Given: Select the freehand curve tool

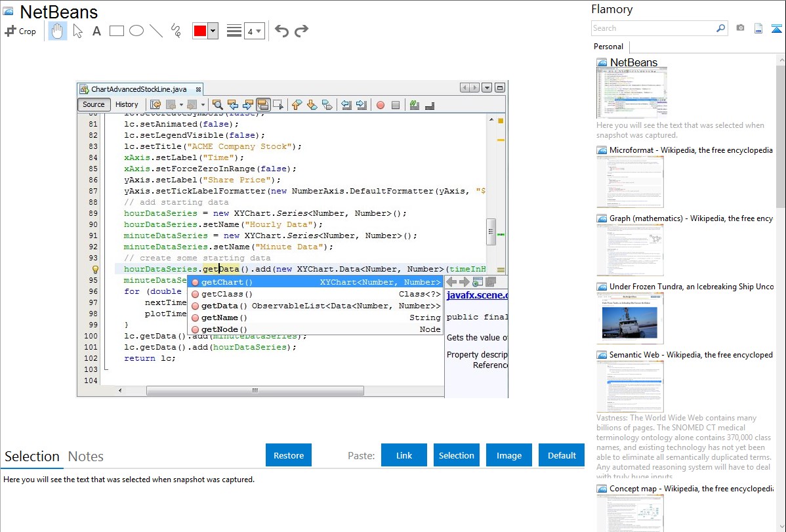Looking at the screenshot, I should pos(176,31).
